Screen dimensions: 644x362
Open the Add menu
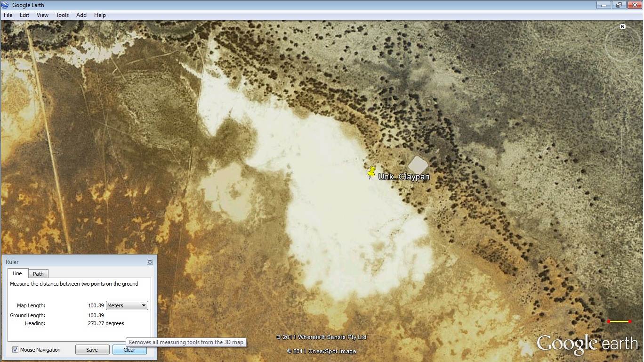81,15
